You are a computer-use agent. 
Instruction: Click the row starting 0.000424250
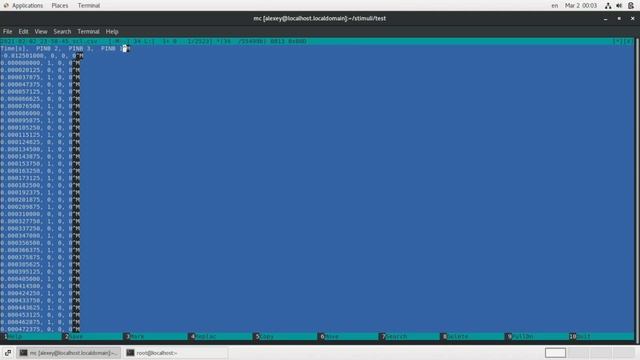pos(40,293)
